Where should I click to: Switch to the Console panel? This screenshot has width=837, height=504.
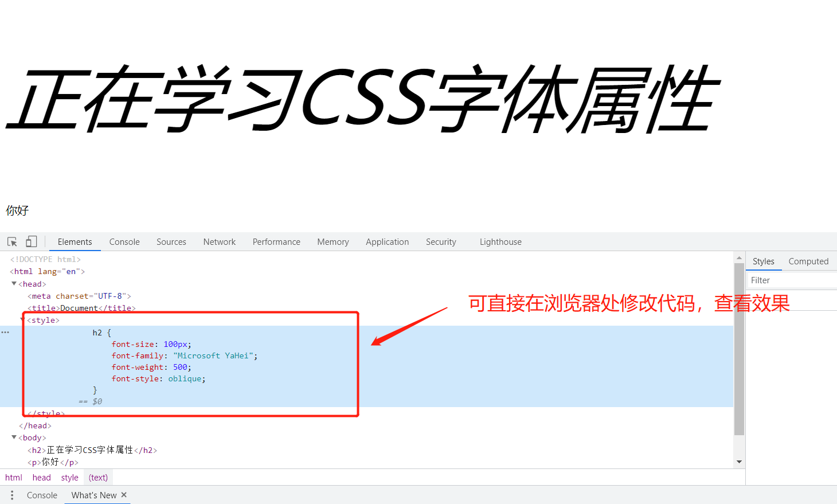point(124,241)
